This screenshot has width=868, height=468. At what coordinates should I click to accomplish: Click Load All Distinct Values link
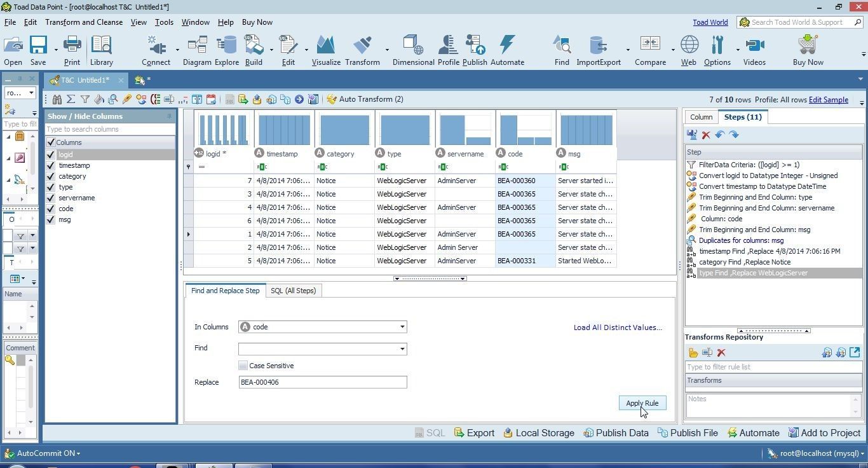click(x=618, y=327)
